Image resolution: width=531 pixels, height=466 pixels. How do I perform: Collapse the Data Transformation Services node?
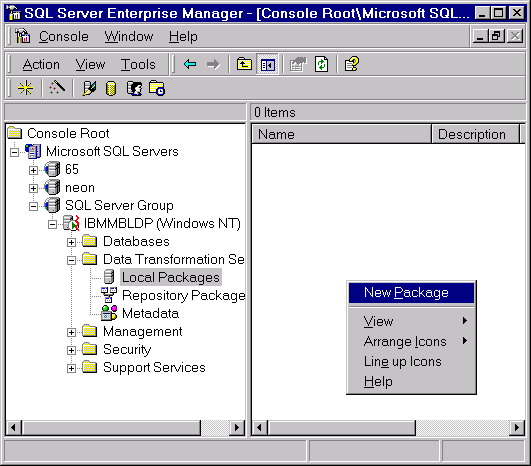71,260
